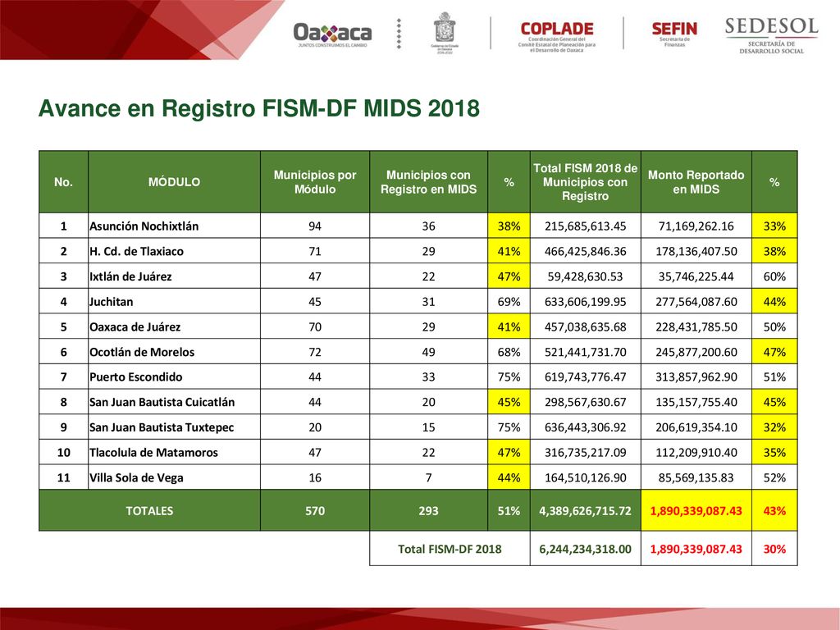Click the amount '112,209,910.40'
Screen dimensions: 840x630
696,453
